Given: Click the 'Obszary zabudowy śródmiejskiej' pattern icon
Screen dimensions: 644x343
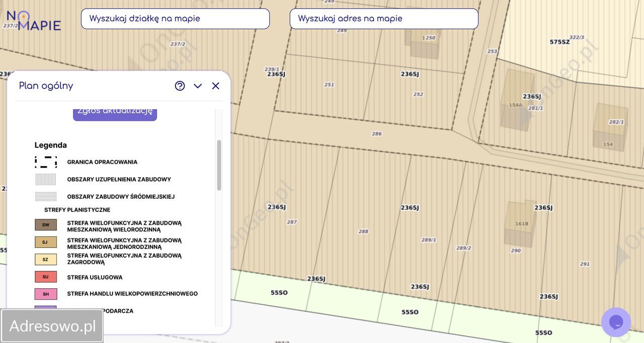Looking at the screenshot, I should click(46, 197).
